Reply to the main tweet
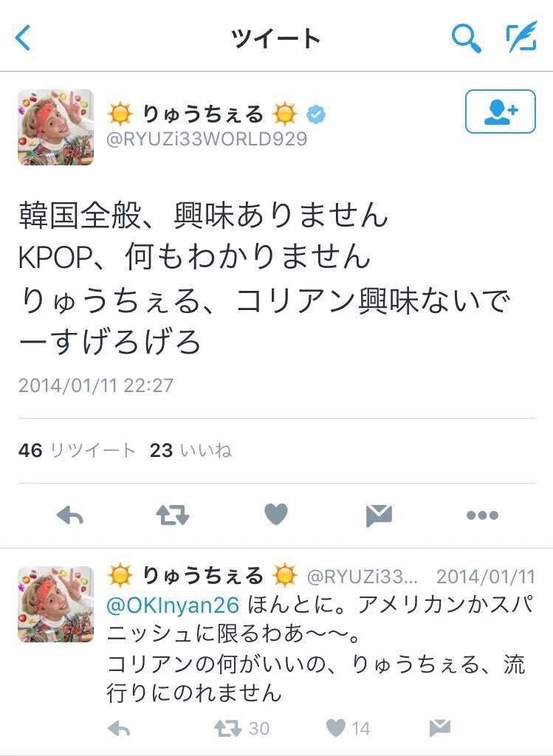 [70, 515]
